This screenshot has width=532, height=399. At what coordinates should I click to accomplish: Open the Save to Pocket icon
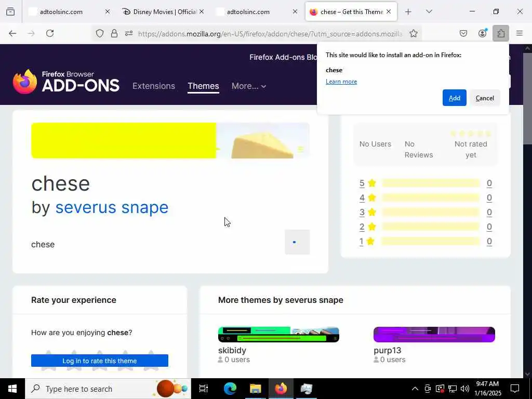click(463, 33)
